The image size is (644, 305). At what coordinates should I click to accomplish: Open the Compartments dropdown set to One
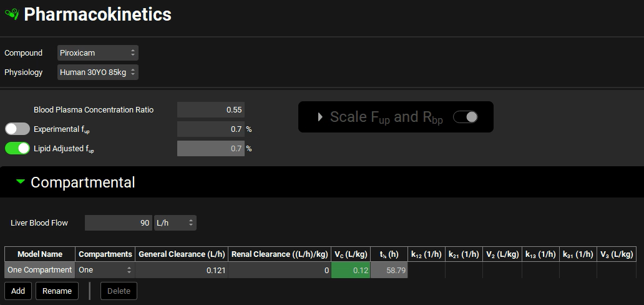(105, 270)
